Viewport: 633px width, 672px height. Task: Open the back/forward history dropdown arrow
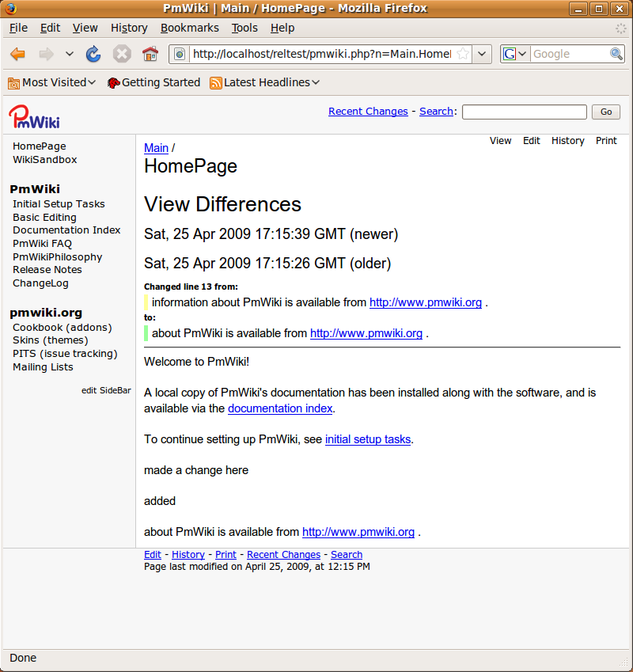pos(70,54)
